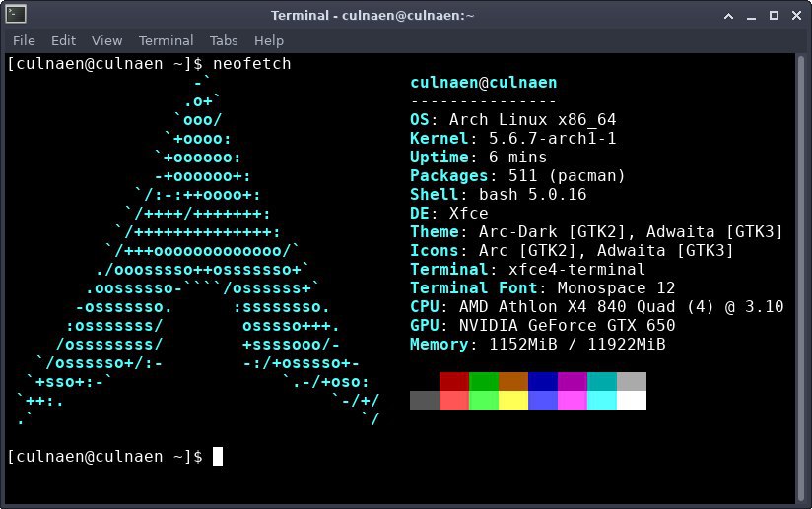The image size is (812, 509).
Task: Click the dark green color block
Action: (484, 381)
